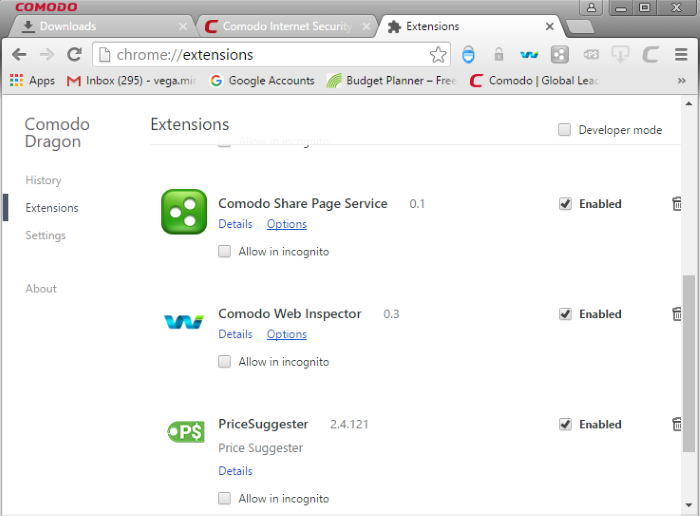Open Inbox (295) Gmail bookmark
700x516 pixels.
coord(131,80)
